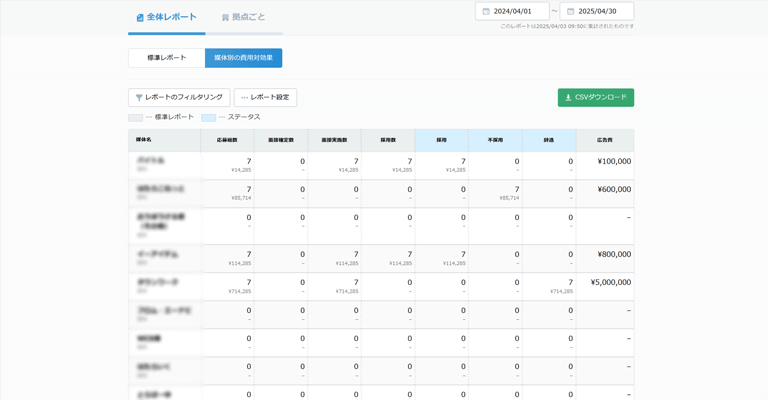Click the 面接確定数 column header
The image size is (768, 400).
(x=281, y=140)
